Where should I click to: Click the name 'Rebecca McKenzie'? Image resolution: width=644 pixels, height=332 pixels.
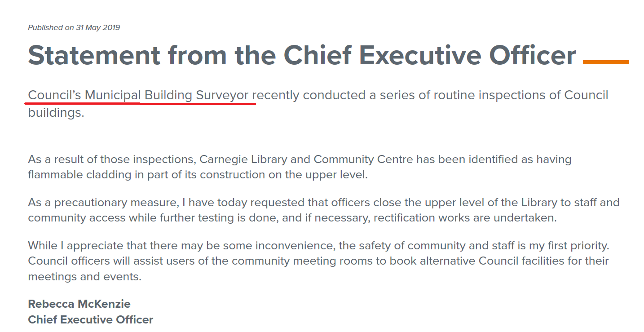coord(79,304)
